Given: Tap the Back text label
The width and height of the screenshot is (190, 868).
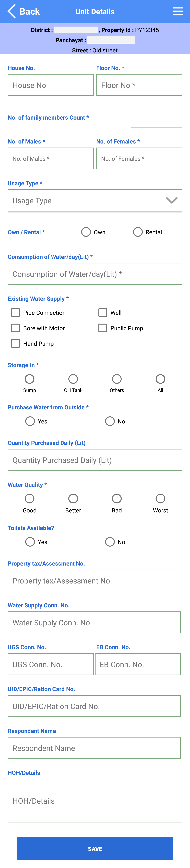Looking at the screenshot, I should pyautogui.click(x=30, y=11).
